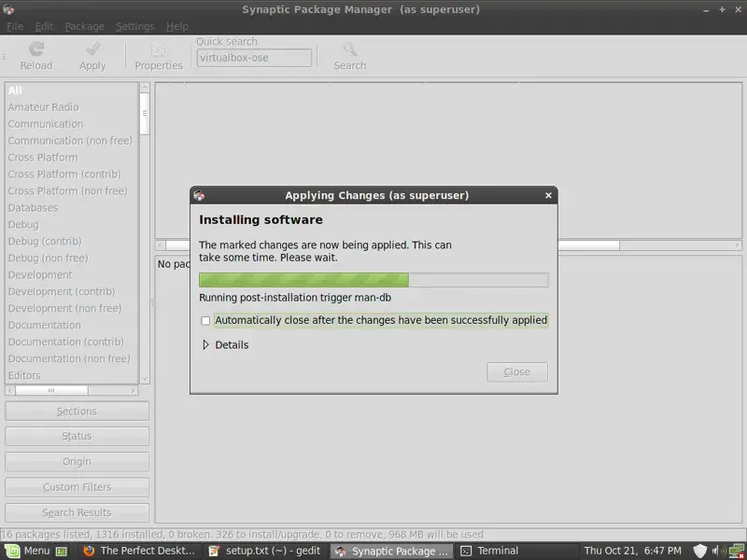The width and height of the screenshot is (747, 560).
Task: Select Debug (contrib) category
Action: tap(72, 242)
